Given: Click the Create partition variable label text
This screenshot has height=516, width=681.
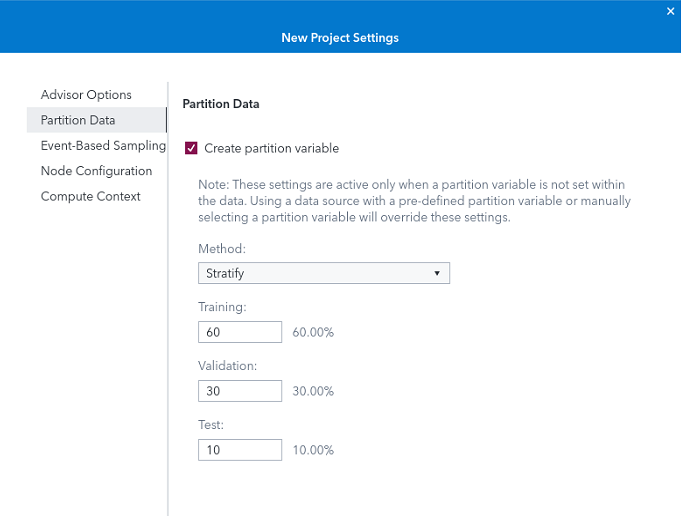Looking at the screenshot, I should click(271, 148).
